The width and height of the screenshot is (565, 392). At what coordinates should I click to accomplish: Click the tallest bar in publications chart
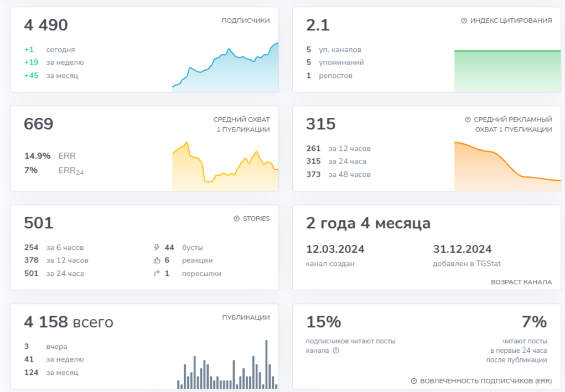(x=266, y=364)
